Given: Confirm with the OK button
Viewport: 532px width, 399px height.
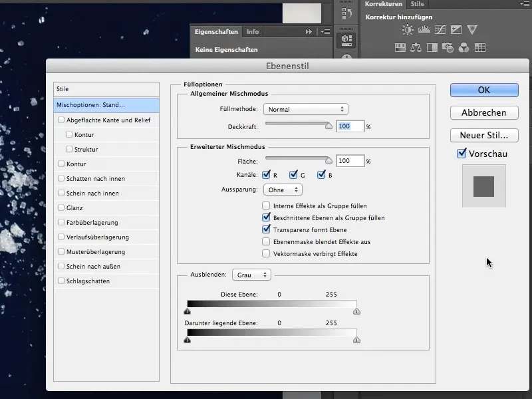Looking at the screenshot, I should (484, 90).
